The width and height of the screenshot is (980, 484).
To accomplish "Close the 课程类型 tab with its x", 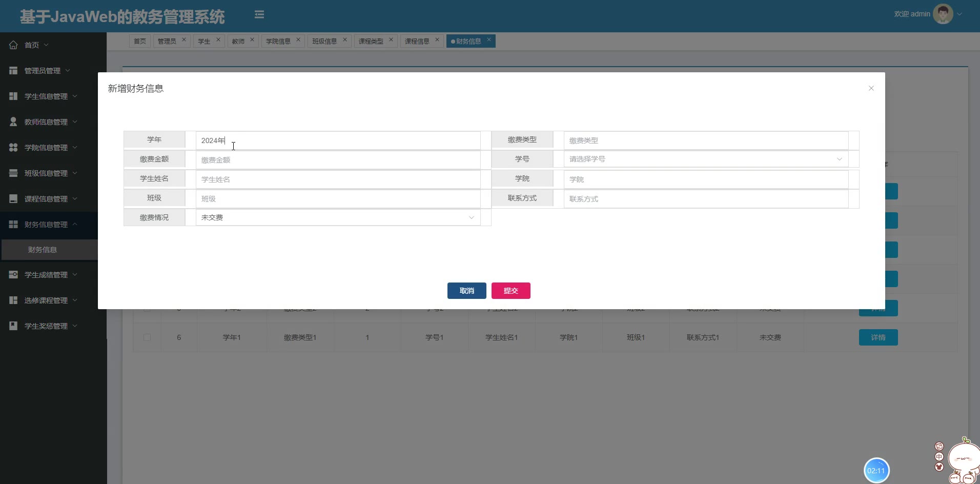I will click(391, 39).
